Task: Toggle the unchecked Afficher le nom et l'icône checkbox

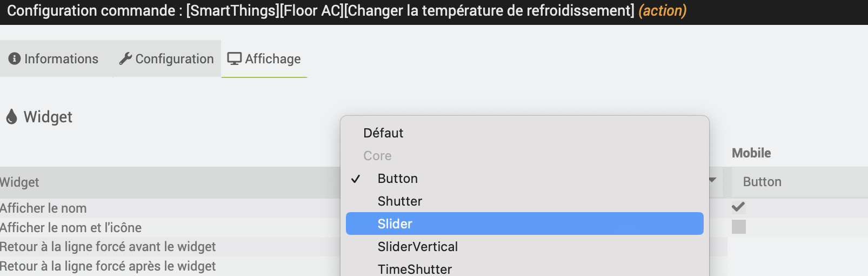Action: [x=738, y=227]
